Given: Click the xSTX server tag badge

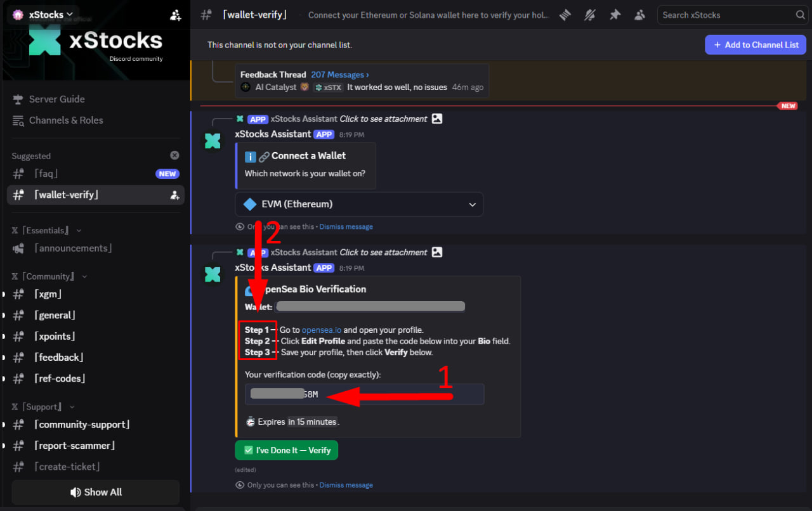Looking at the screenshot, I should coord(328,87).
